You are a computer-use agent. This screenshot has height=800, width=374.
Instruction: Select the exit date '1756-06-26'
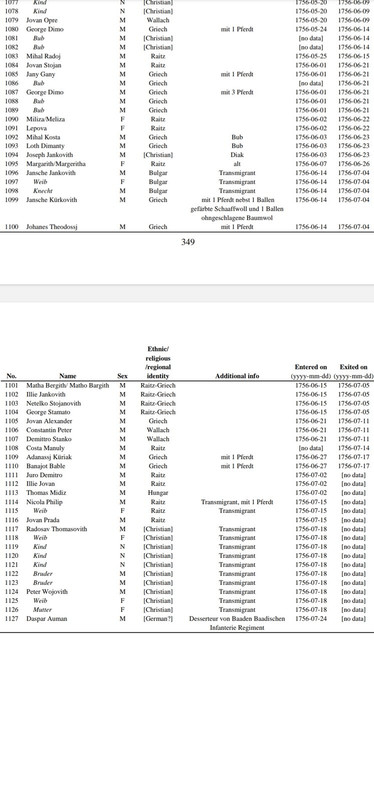(354, 164)
